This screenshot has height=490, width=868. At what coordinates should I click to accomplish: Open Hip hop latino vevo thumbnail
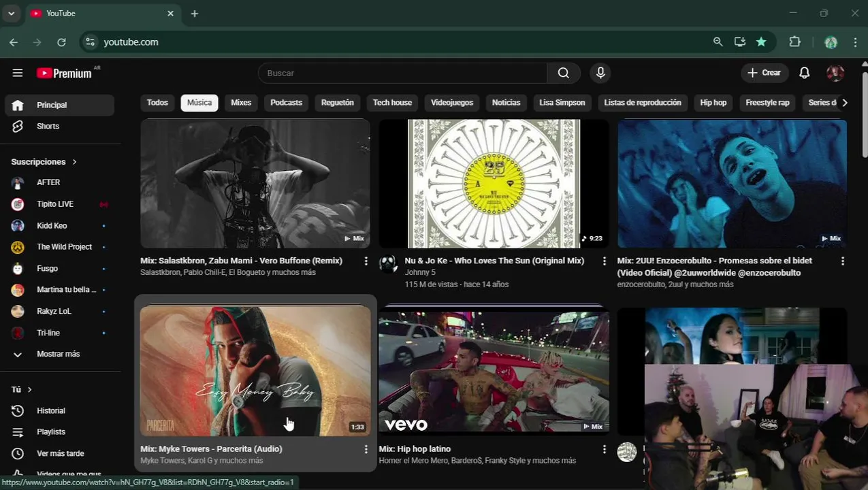[494, 372]
